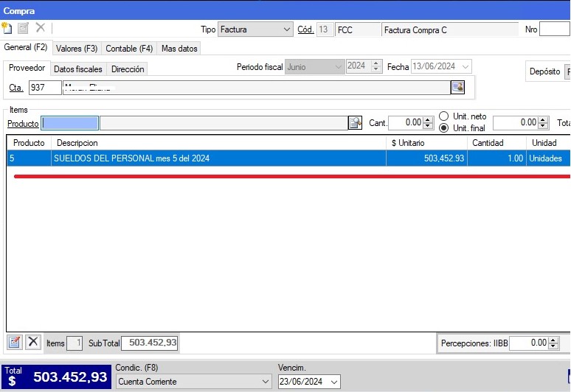Screen dimensions: 571x392
Task: Open the Contable (F4) tab
Action: click(129, 49)
